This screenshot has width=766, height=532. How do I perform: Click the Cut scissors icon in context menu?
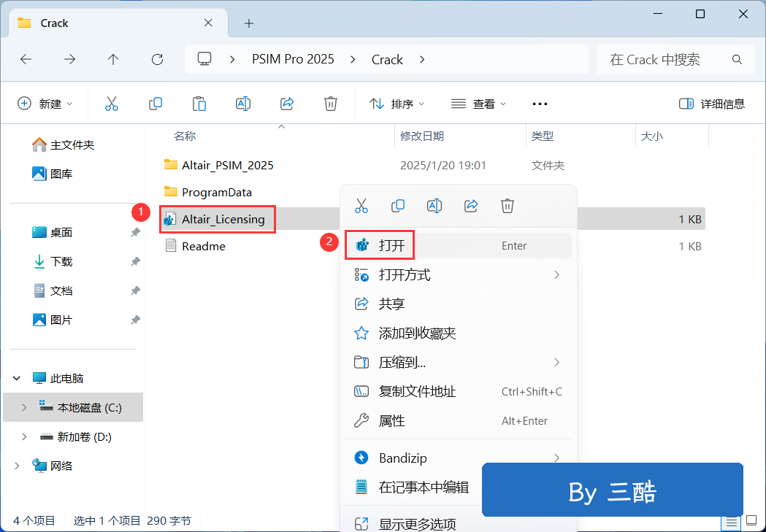pos(361,206)
